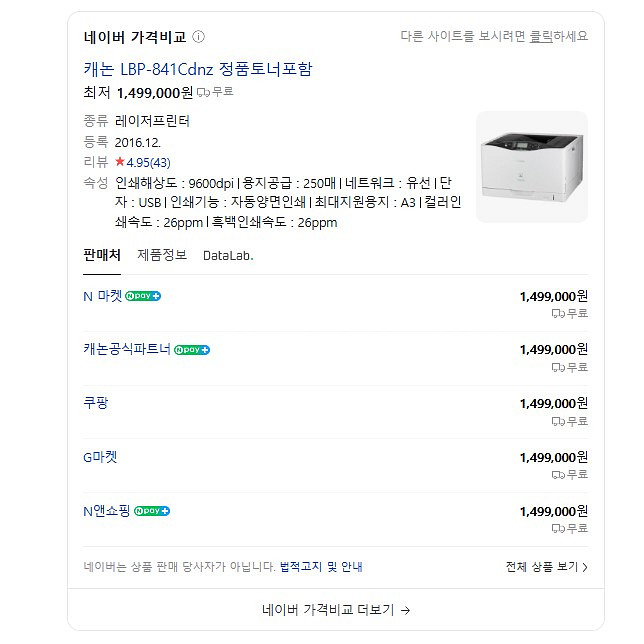This screenshot has width=644, height=644.
Task: Open the 4.95(43) review rating link
Action: tap(148, 162)
